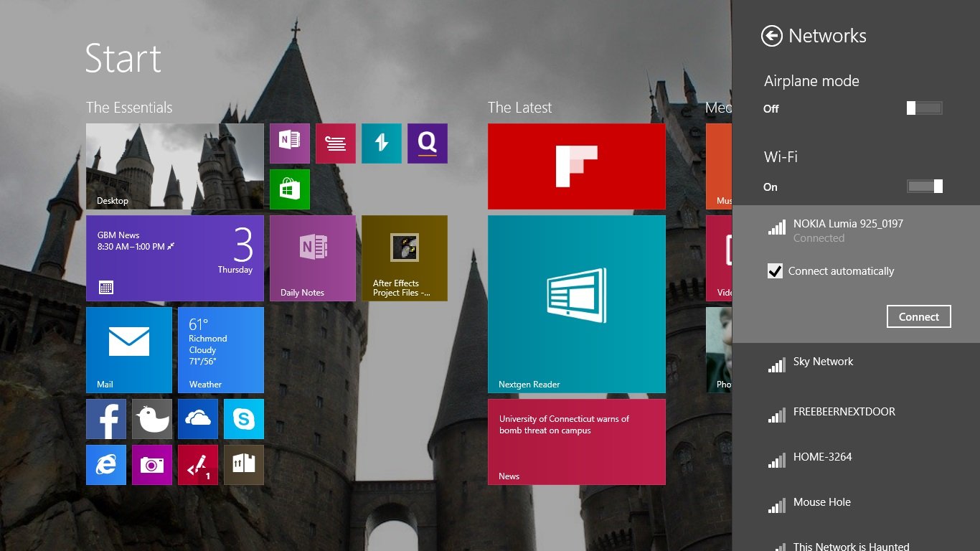Open the green Windows Store tile
980x551 pixels.
pyautogui.click(x=290, y=189)
